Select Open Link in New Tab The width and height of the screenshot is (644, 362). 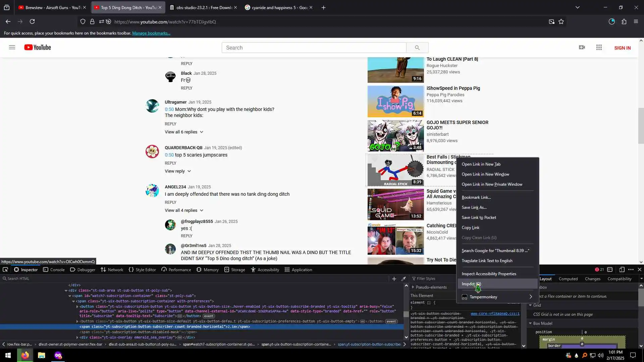tap(481, 164)
